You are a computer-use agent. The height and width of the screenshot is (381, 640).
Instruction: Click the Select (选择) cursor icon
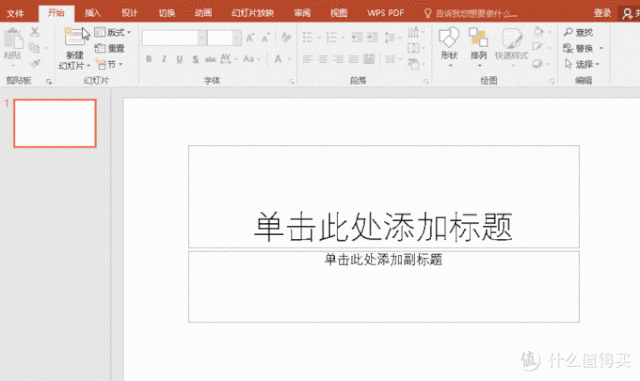click(x=569, y=64)
